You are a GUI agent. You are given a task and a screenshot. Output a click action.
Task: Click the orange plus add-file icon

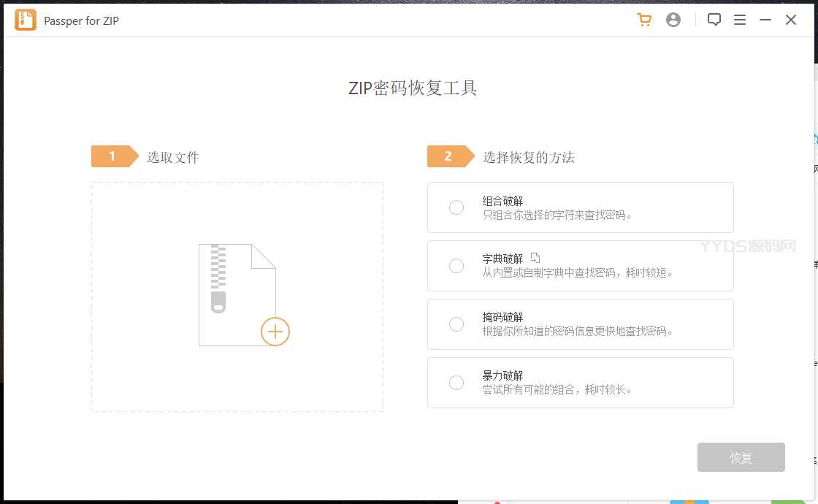coord(275,332)
